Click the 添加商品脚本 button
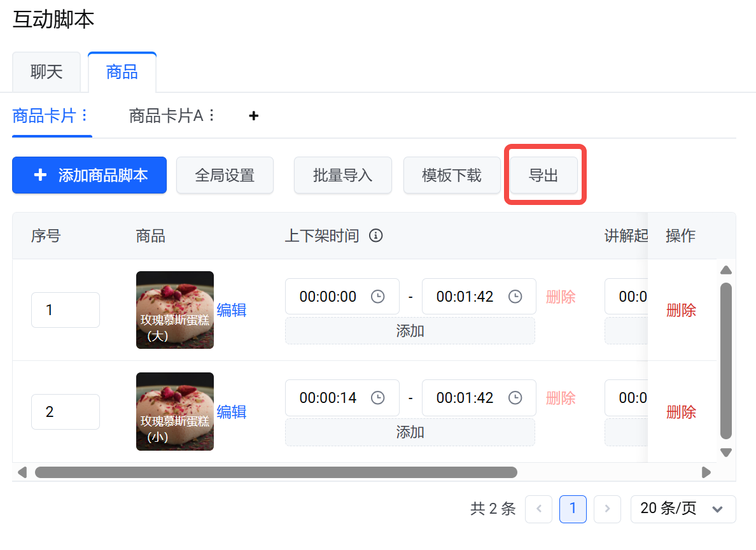The image size is (756, 550). pos(89,175)
